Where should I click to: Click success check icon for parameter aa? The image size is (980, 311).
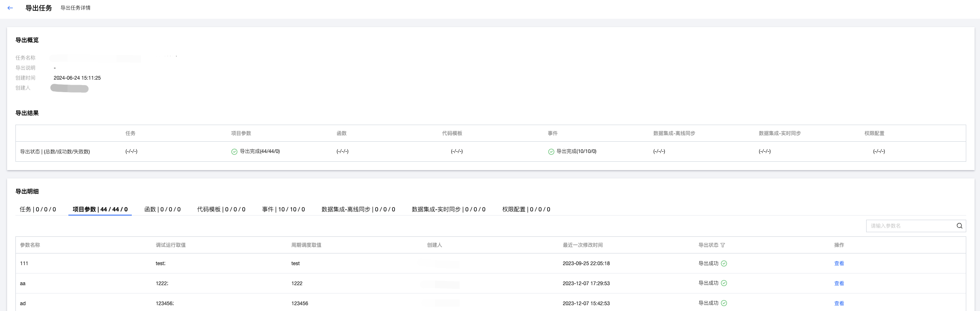tap(724, 283)
